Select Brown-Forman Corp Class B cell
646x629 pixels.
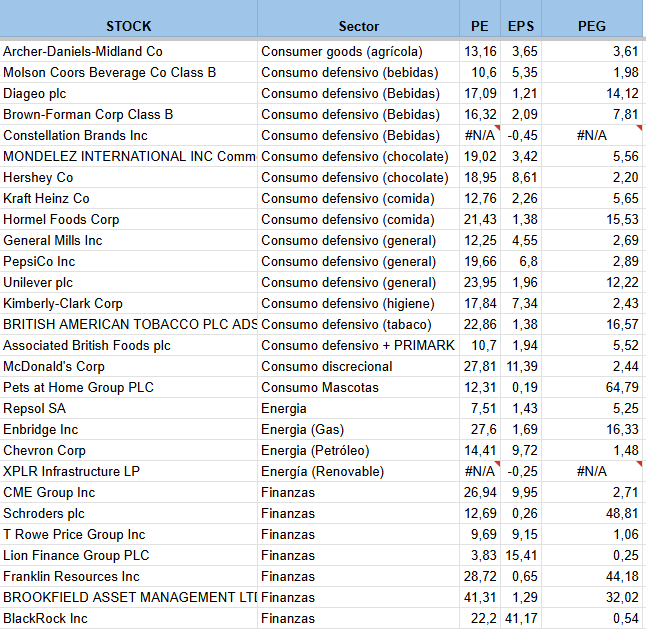[x=129, y=115]
